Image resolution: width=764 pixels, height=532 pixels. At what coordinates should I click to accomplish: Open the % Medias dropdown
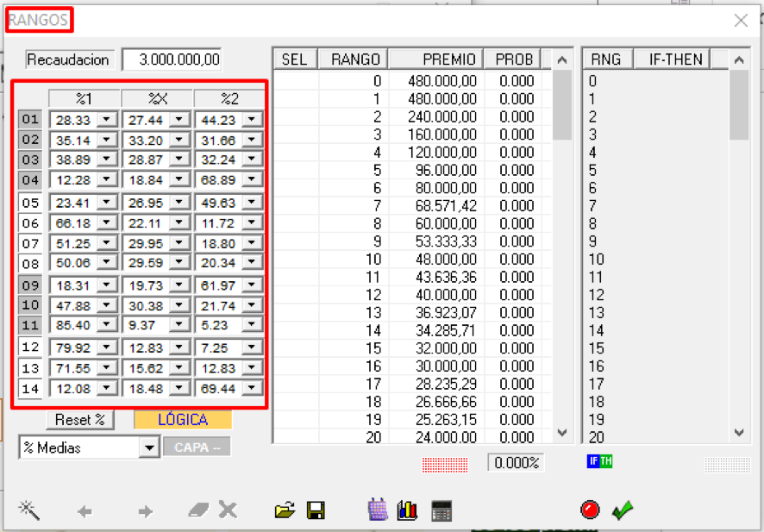(149, 448)
